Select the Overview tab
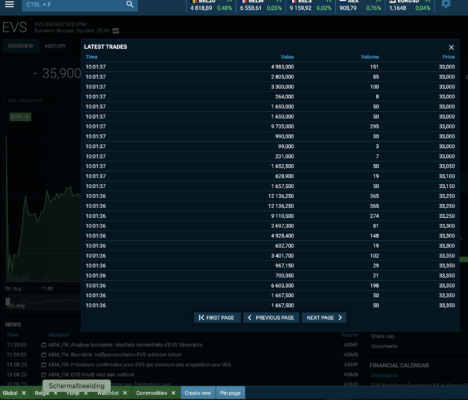 tap(21, 46)
